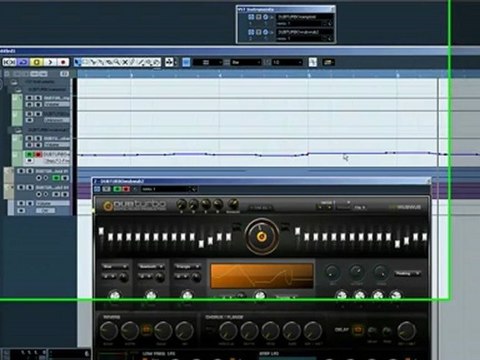The image size is (480, 360).
Task: Toggle the orange Delay on switch
Action: pos(357,330)
